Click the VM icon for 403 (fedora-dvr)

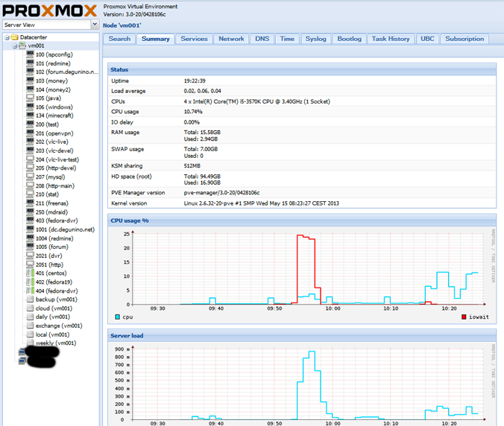coord(31,220)
